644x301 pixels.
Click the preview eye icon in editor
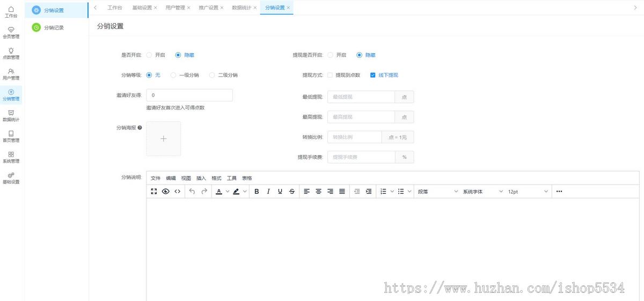(165, 192)
